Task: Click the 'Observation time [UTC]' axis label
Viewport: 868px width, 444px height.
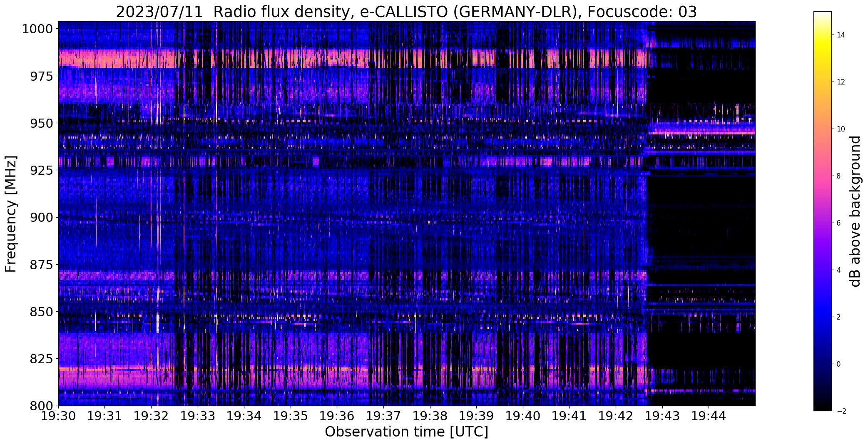Action: coord(406,432)
